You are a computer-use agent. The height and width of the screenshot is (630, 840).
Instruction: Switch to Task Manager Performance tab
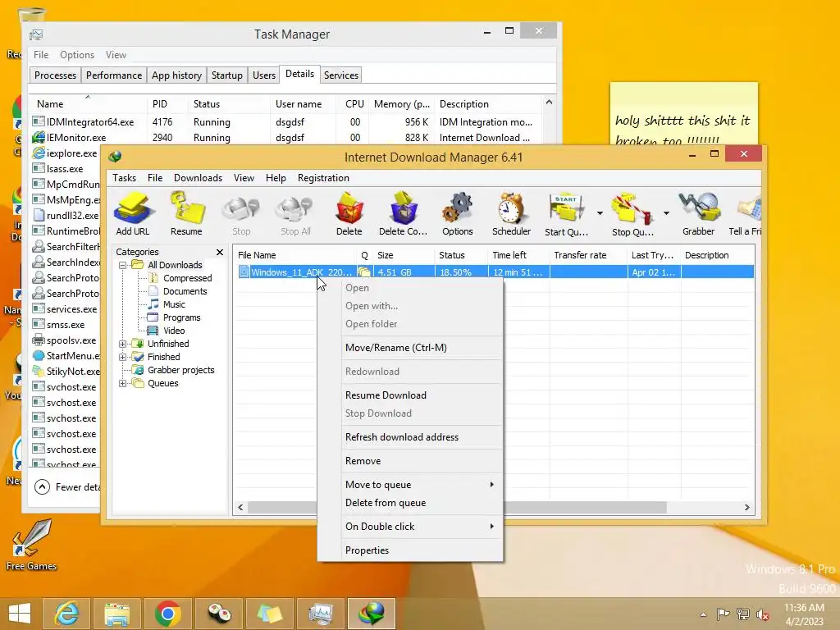(114, 75)
